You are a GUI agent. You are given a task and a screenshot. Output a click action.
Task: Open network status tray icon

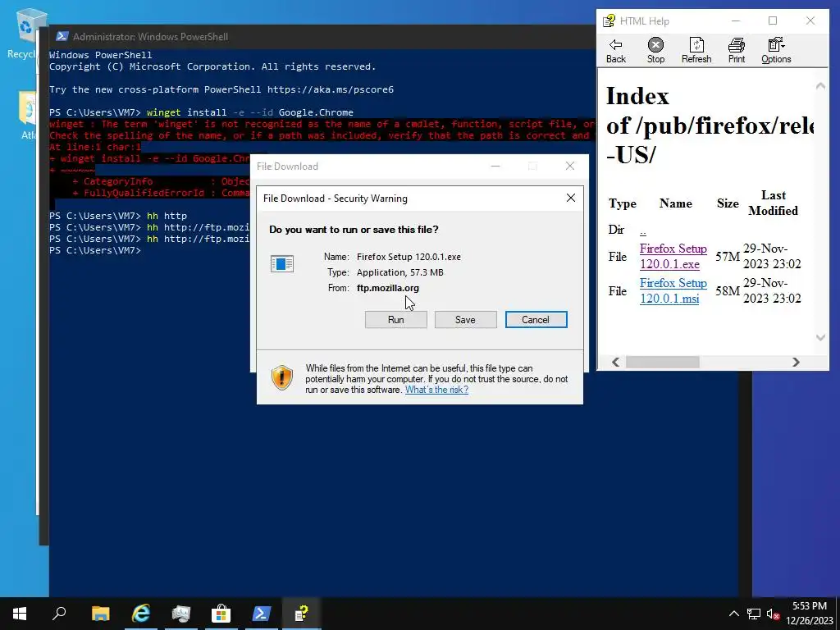point(754,614)
